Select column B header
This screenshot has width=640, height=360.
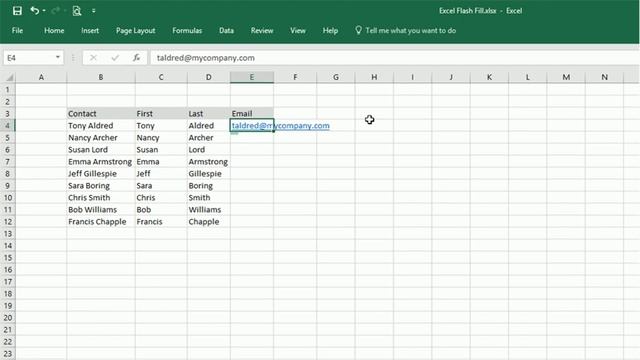[101, 77]
